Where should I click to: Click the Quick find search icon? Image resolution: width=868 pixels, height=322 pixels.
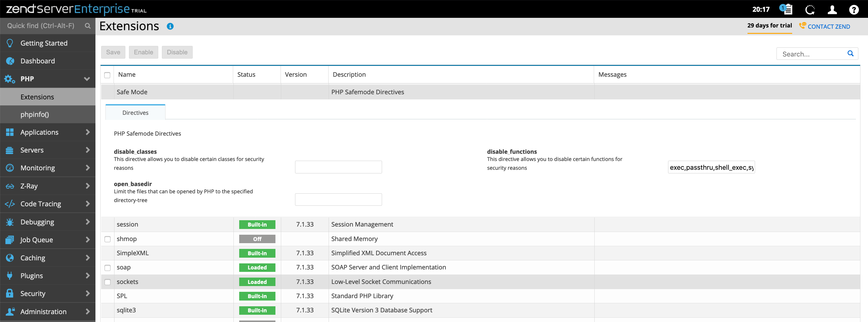coord(88,26)
